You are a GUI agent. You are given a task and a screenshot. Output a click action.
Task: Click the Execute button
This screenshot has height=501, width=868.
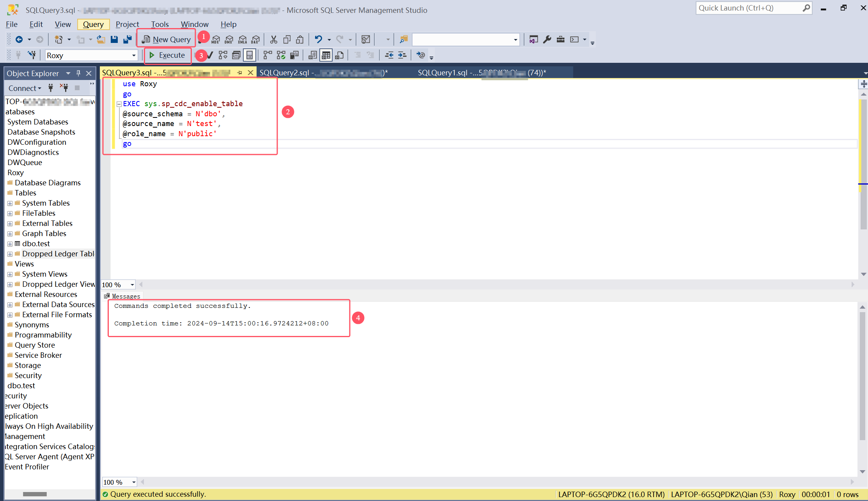168,55
